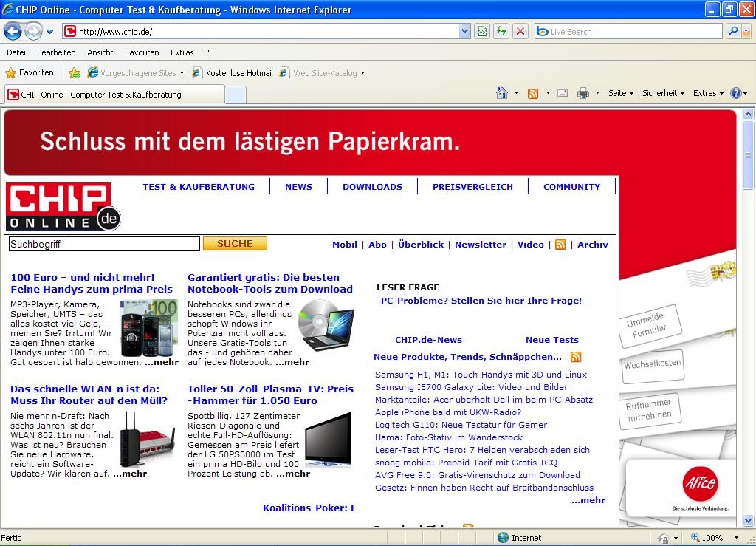Click the Print printer icon
The width and height of the screenshot is (756, 546).
(583, 93)
